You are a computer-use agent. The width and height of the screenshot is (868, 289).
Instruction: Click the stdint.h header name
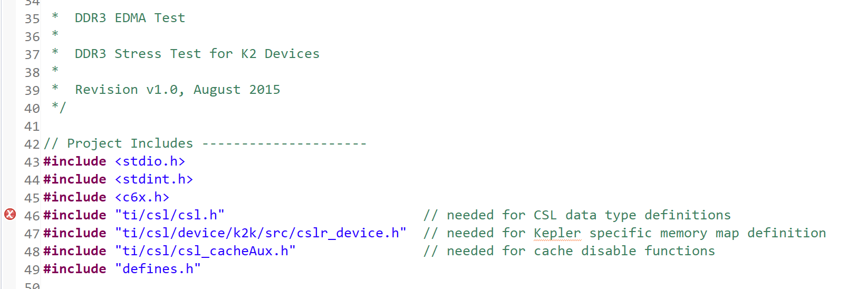[154, 179]
